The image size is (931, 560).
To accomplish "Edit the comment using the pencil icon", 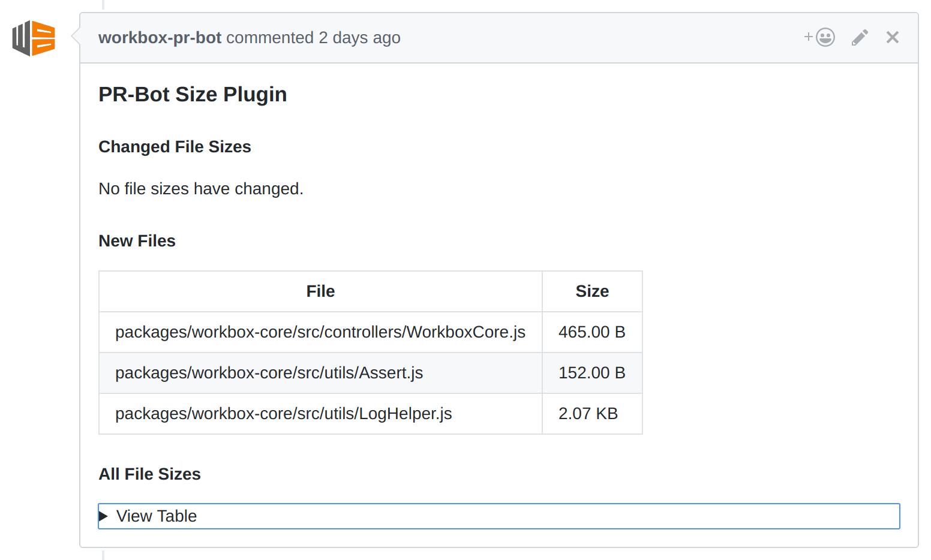I will (860, 37).
